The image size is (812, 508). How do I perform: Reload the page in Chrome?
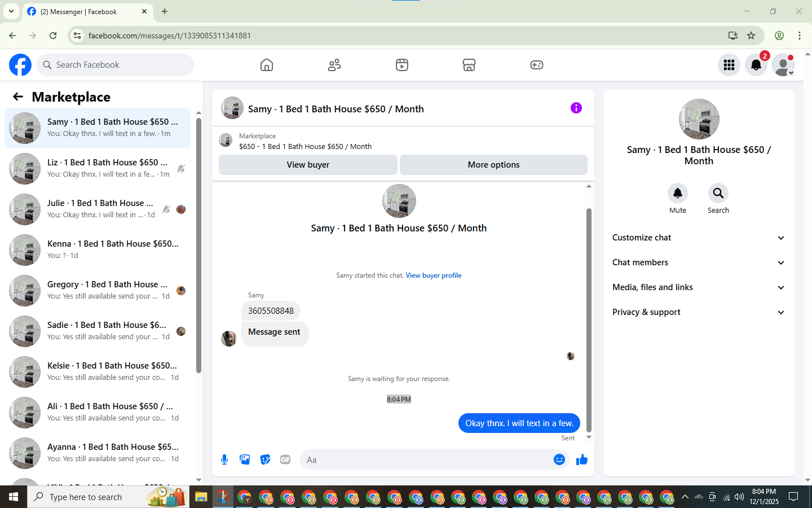[x=53, y=36]
